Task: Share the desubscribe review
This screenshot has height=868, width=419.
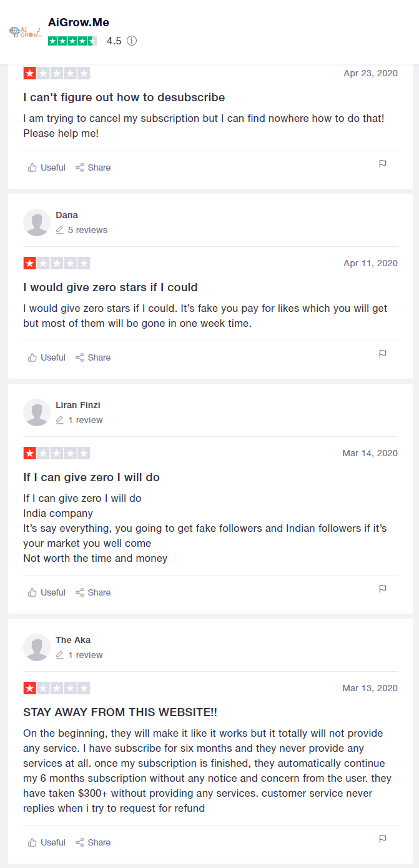Action: (93, 167)
